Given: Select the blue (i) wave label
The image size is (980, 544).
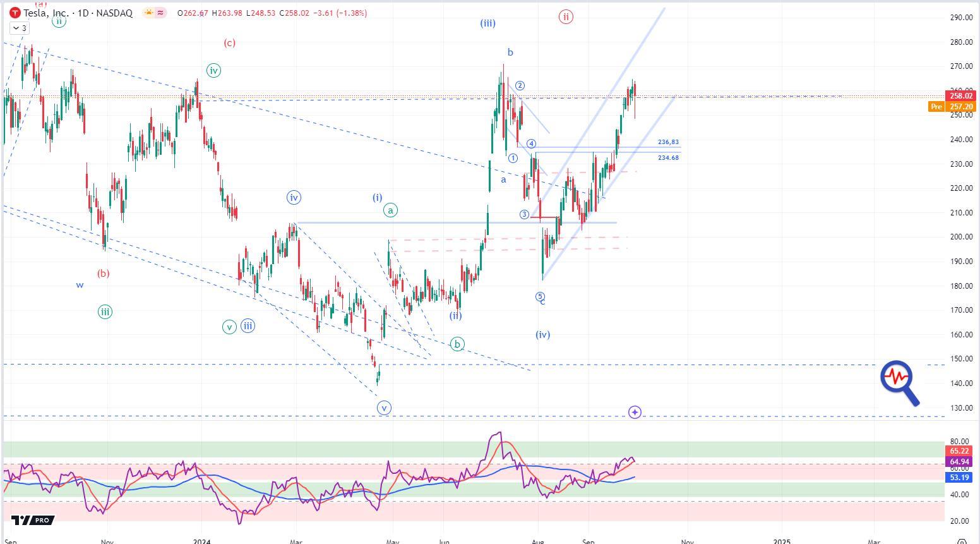Looking at the screenshot, I should [x=377, y=198].
